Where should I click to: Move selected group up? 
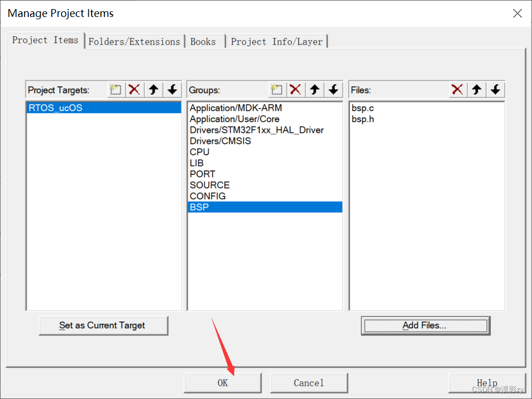click(x=315, y=89)
